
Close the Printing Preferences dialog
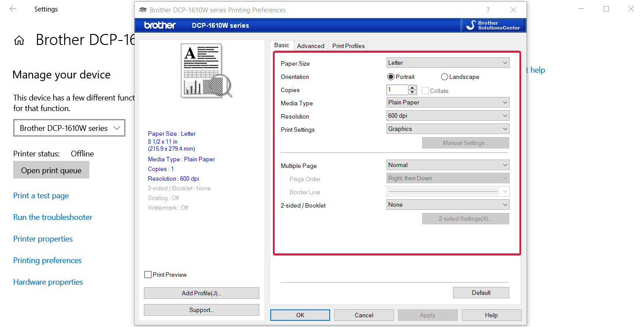tap(513, 10)
